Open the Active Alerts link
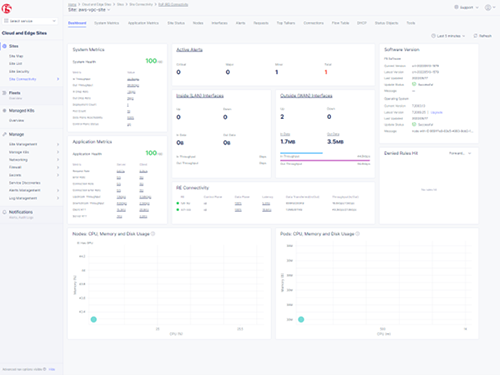Screen dimensions: 500x375 (189, 50)
